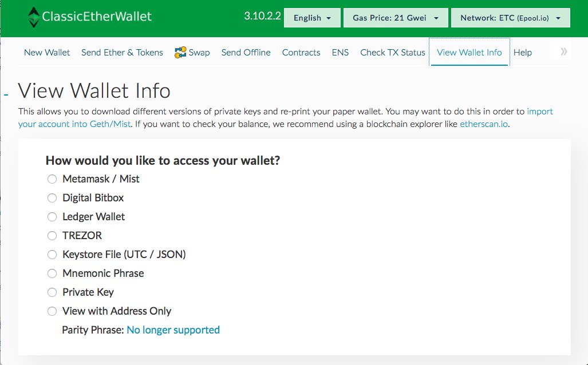This screenshot has height=365, width=588.
Task: Go to the New Wallet tab
Action: tap(47, 53)
